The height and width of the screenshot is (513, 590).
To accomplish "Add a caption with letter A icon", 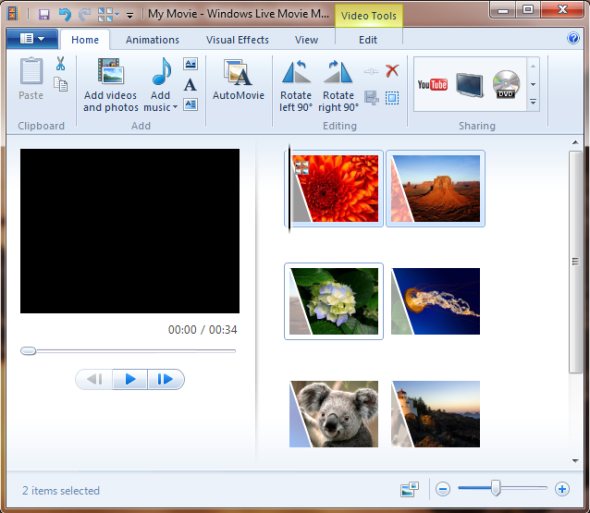I will point(190,85).
